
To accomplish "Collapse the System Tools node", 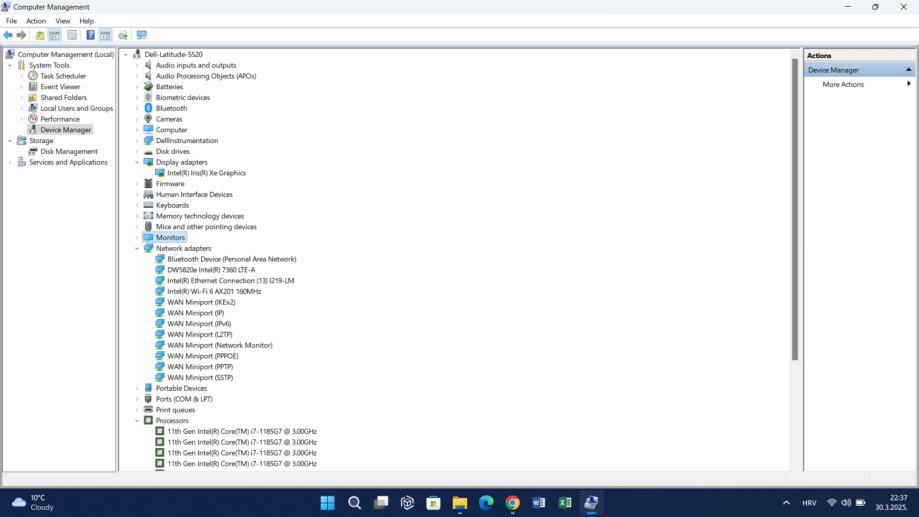I will coord(10,66).
